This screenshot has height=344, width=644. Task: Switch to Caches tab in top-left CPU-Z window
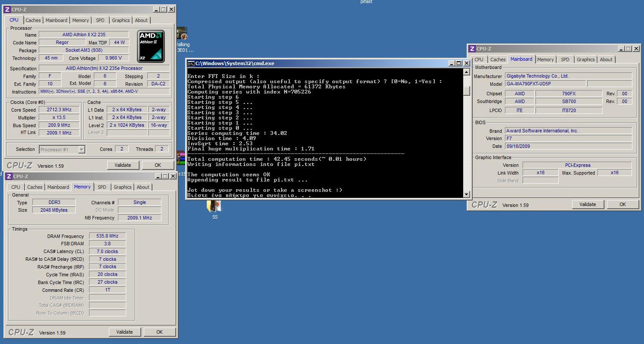pyautogui.click(x=33, y=20)
